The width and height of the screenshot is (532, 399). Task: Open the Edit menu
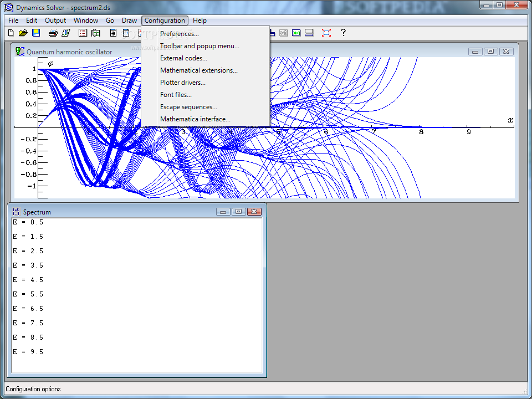[x=32, y=21]
